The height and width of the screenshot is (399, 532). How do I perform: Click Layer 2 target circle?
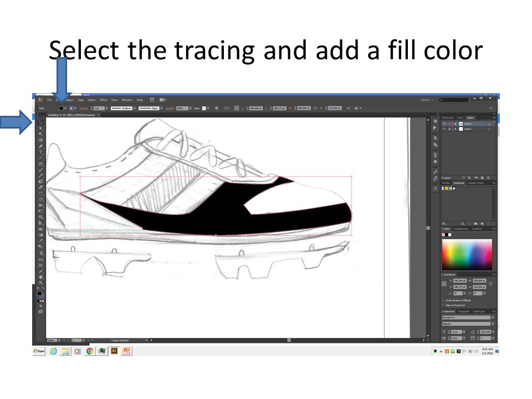point(489,124)
